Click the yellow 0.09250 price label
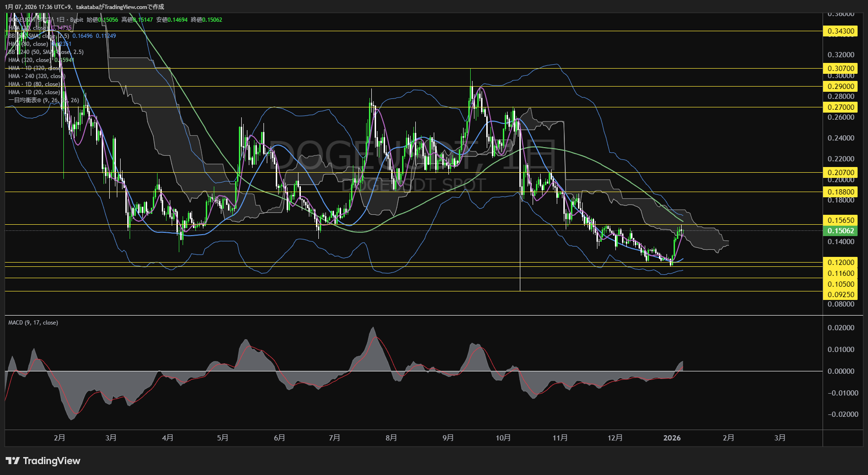868x475 pixels. pos(841,295)
